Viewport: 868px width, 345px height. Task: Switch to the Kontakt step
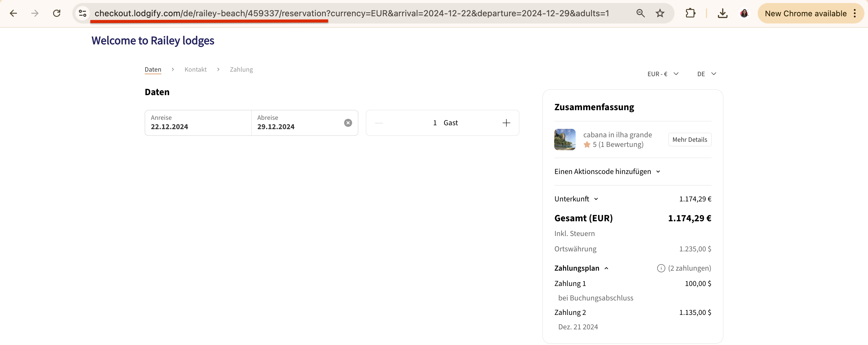(195, 69)
